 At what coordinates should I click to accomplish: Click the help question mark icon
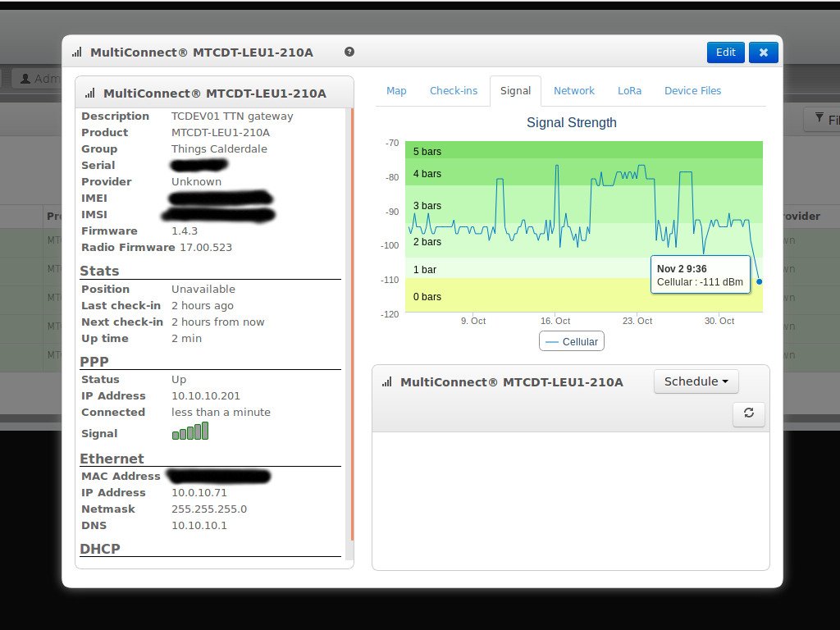click(349, 52)
